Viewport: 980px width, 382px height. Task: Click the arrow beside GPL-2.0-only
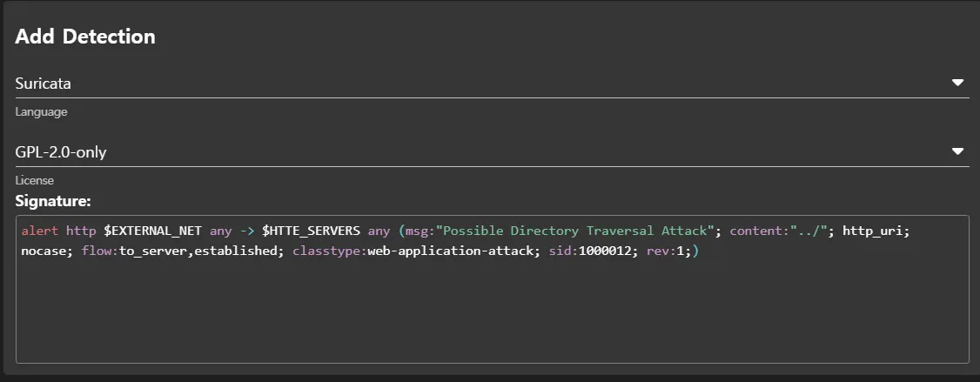[957, 151]
